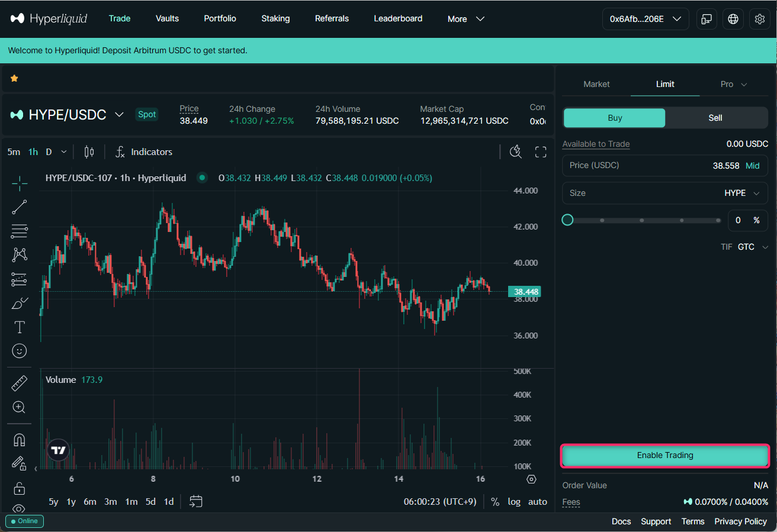The width and height of the screenshot is (777, 532).
Task: Toggle auto scale on chart
Action: click(x=537, y=502)
